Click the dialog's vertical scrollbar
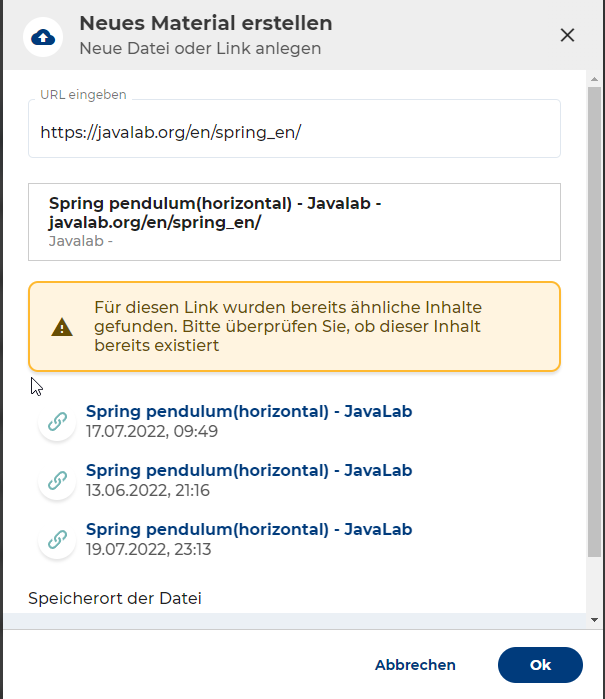Image resolution: width=605 pixels, height=699 pixels. point(594,320)
